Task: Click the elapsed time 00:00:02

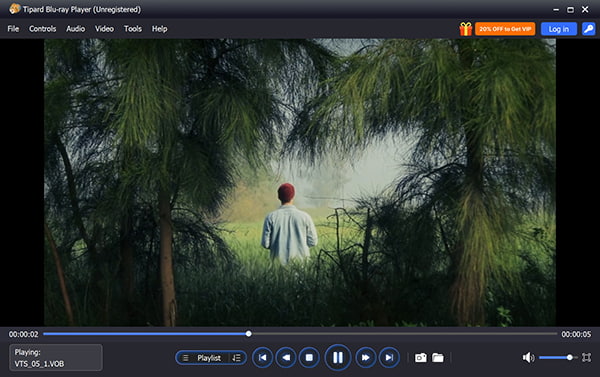Action: click(x=24, y=334)
